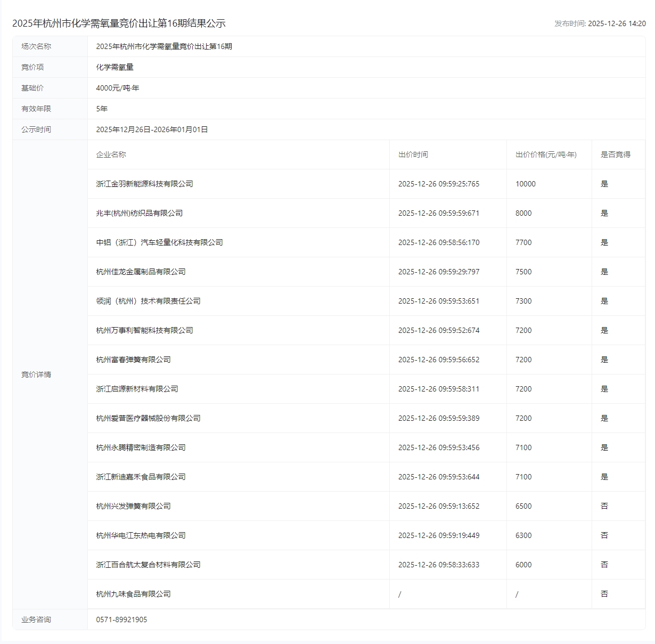This screenshot has width=655, height=644.
Task: Click the 是否竞得 column header
Action: point(615,154)
